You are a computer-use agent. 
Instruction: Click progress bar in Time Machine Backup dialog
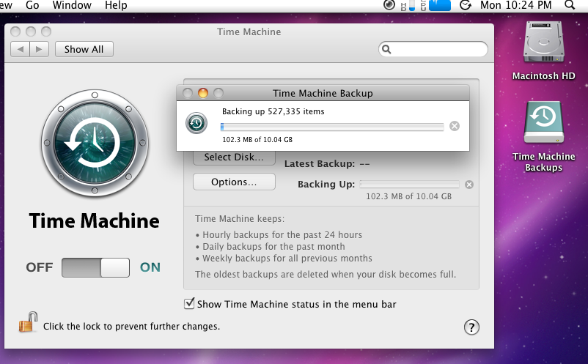coord(332,127)
